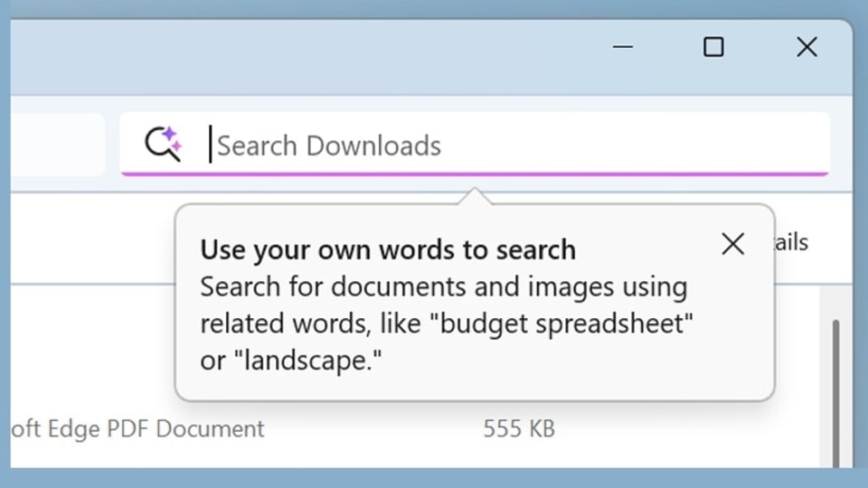The image size is (868, 488).
Task: Click the address bar box left of search
Action: [56, 145]
